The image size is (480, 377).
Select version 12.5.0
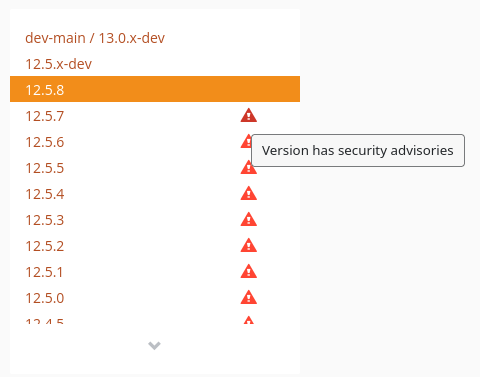45,298
